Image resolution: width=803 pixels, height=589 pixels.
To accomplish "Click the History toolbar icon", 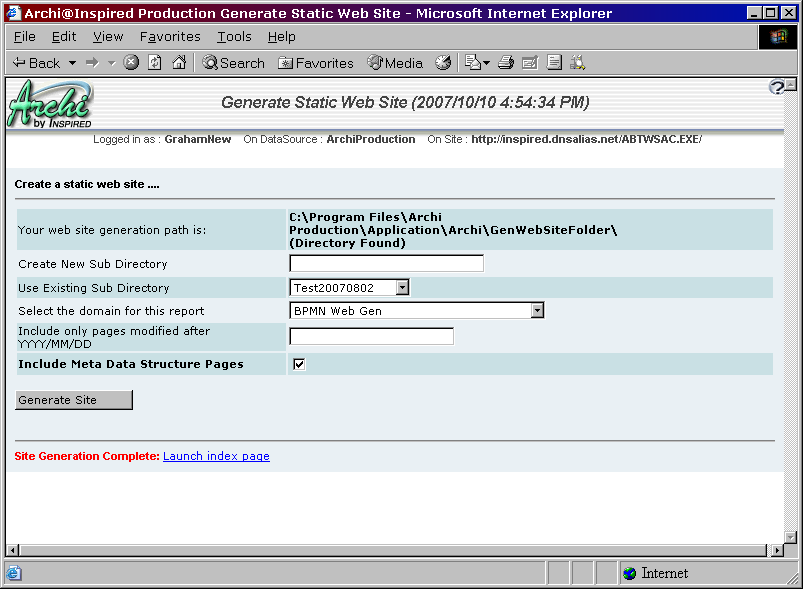I will 443,63.
